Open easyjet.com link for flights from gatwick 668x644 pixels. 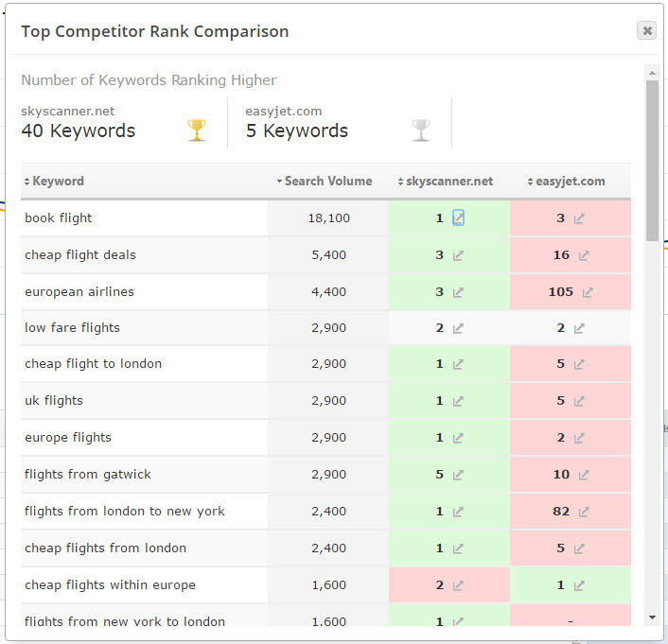click(584, 475)
